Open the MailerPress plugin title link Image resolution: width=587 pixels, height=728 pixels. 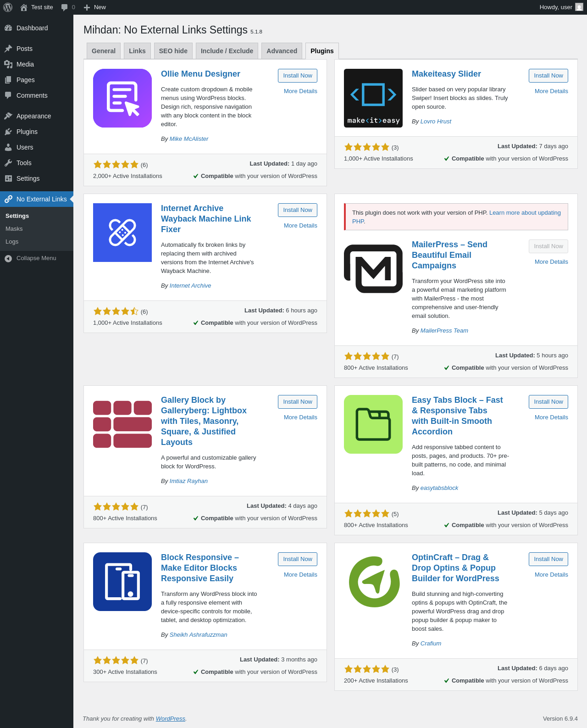coord(449,255)
